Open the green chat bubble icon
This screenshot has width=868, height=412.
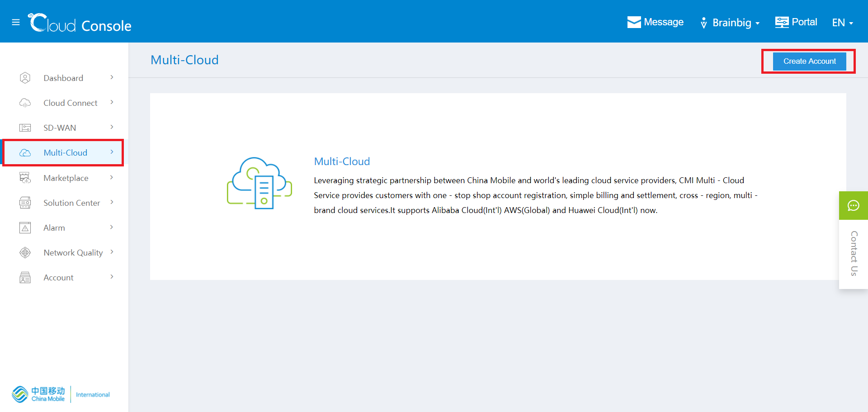coord(854,206)
